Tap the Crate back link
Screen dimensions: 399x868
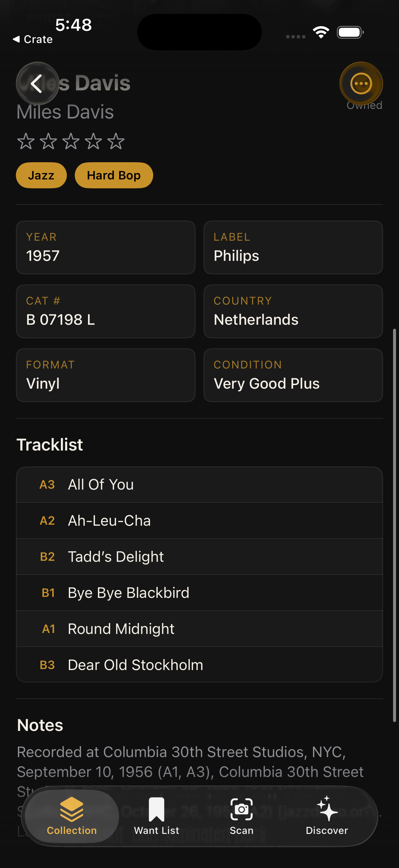[x=33, y=39]
